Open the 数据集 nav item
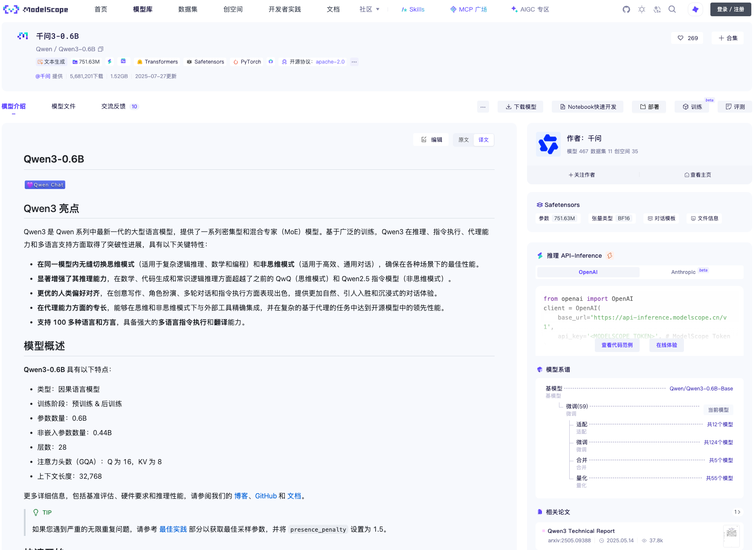The image size is (756, 550). (x=188, y=9)
